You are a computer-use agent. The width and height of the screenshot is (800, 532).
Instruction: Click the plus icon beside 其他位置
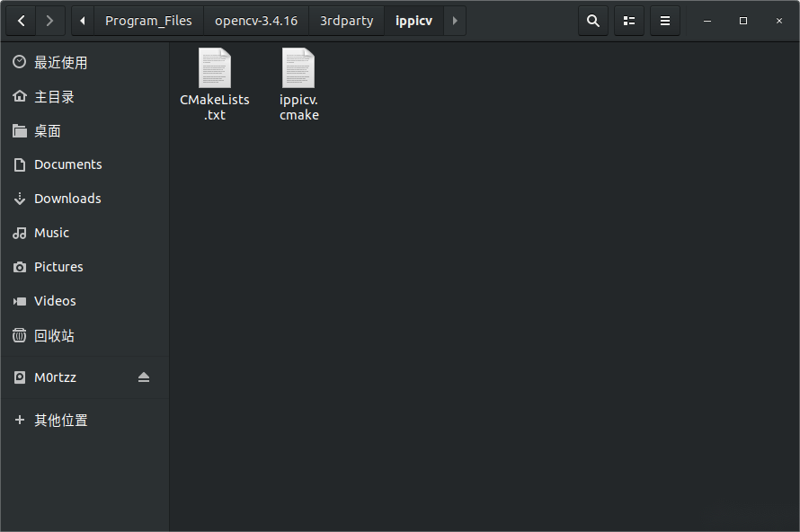(20, 420)
